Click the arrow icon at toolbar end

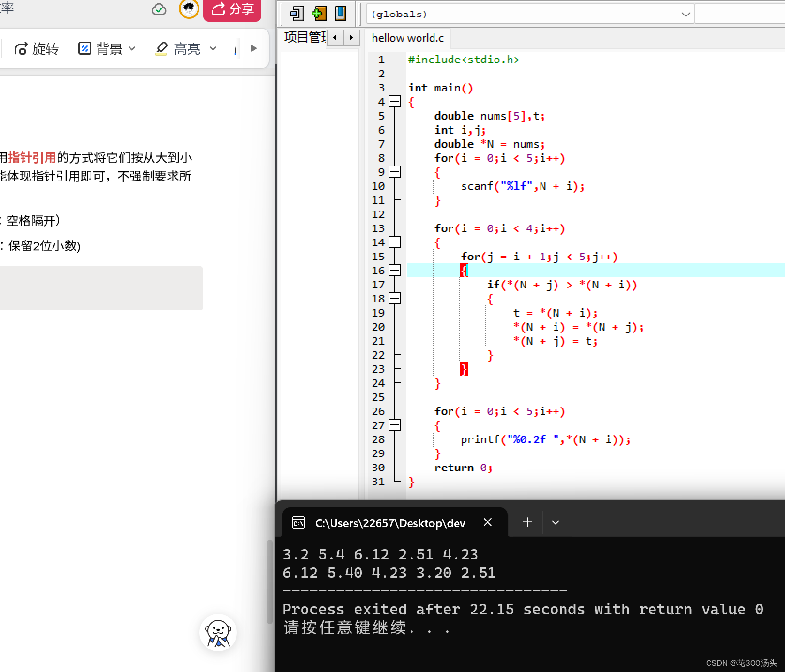(254, 48)
